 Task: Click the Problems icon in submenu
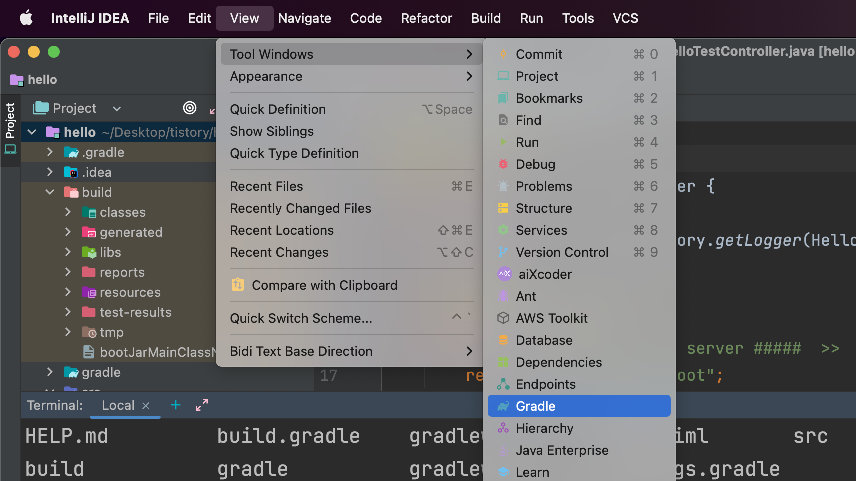(503, 186)
